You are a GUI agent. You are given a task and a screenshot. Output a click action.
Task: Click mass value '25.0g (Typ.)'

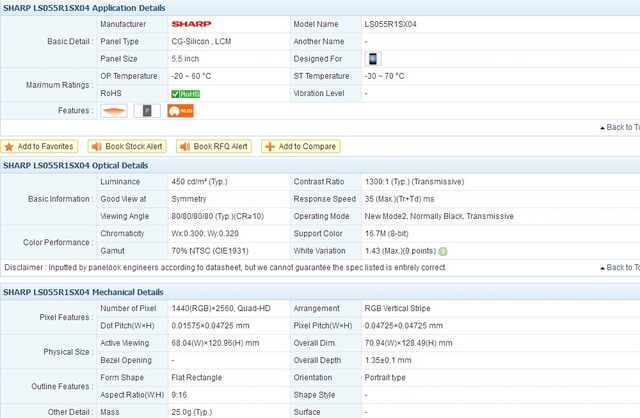(x=192, y=412)
